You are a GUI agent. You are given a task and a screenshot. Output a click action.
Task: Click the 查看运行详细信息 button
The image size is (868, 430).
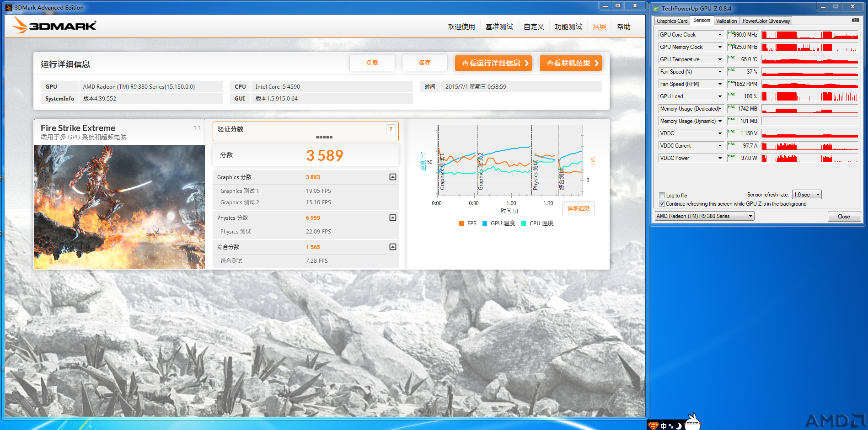(x=493, y=63)
